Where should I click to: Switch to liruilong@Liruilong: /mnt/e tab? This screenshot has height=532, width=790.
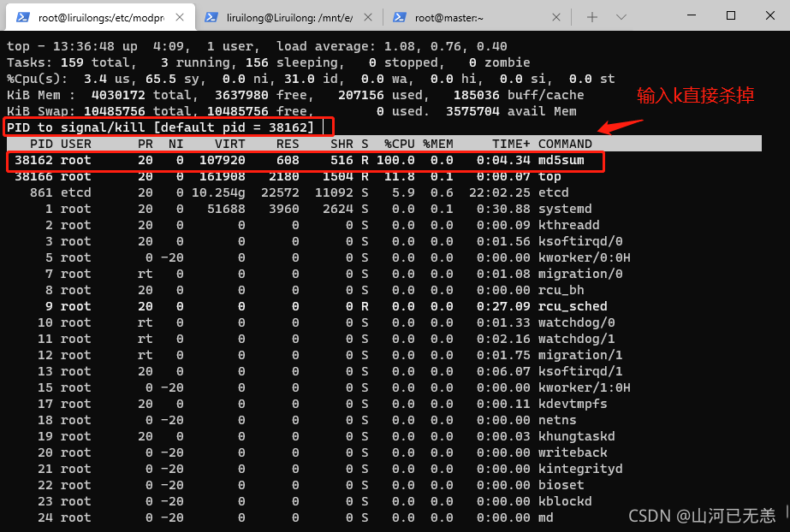[x=288, y=17]
